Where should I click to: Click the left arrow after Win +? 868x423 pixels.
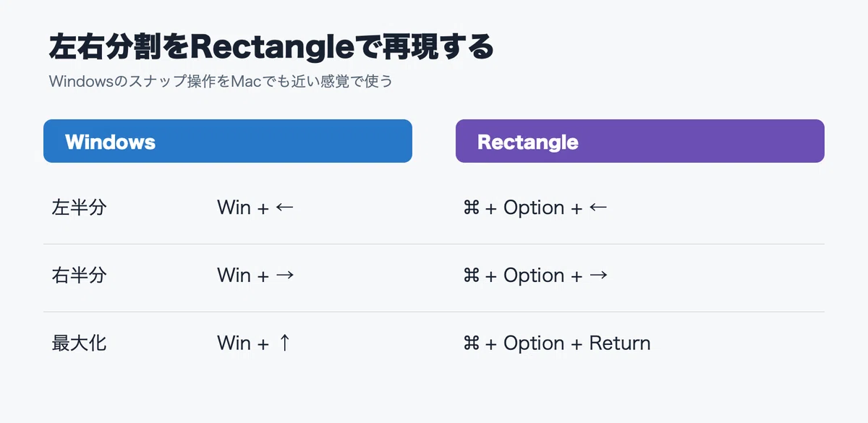[284, 208]
